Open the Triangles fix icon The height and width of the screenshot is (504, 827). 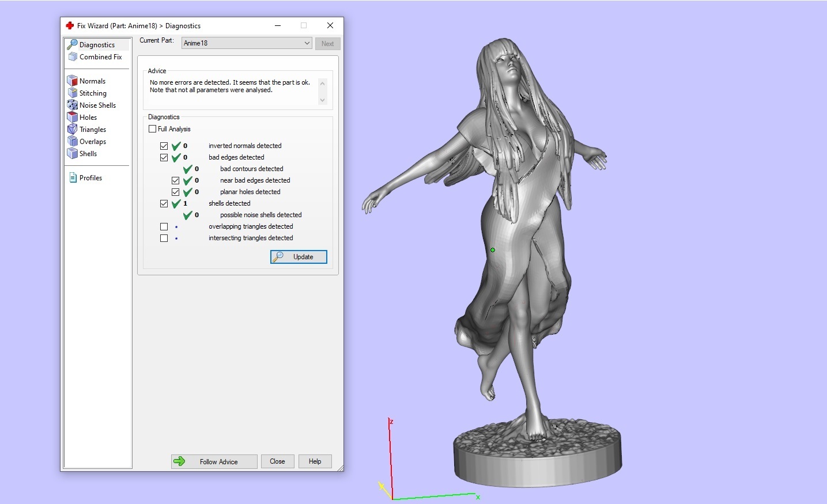(x=72, y=129)
